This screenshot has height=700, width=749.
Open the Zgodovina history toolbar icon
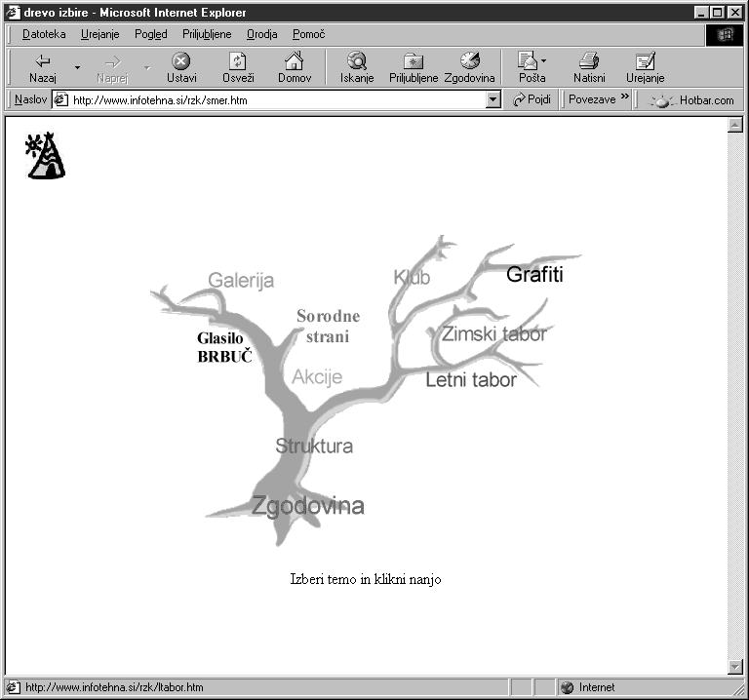point(469,60)
